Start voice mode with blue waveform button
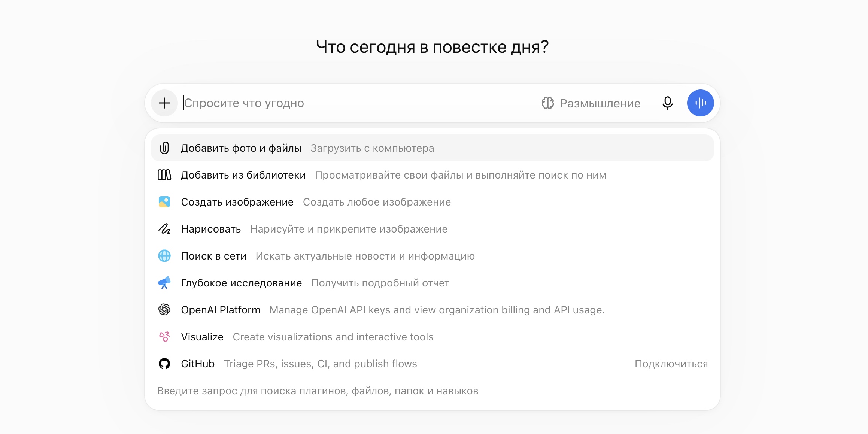Viewport: 868px width, 434px height. pos(700,103)
